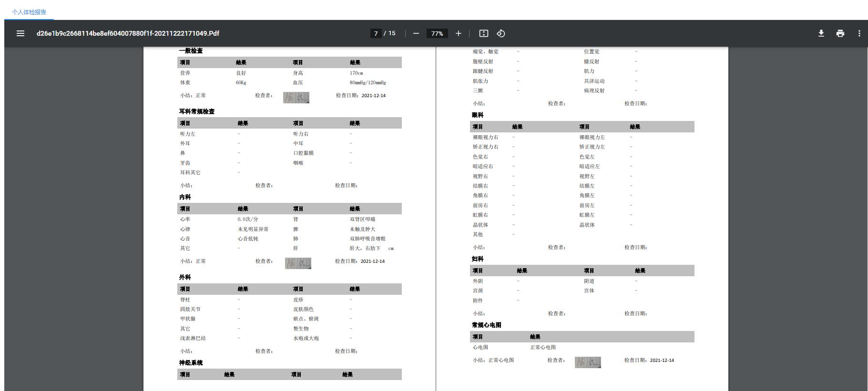Click the 宫颈 item label
Viewport: 868px width, 391px height.
coord(478,291)
